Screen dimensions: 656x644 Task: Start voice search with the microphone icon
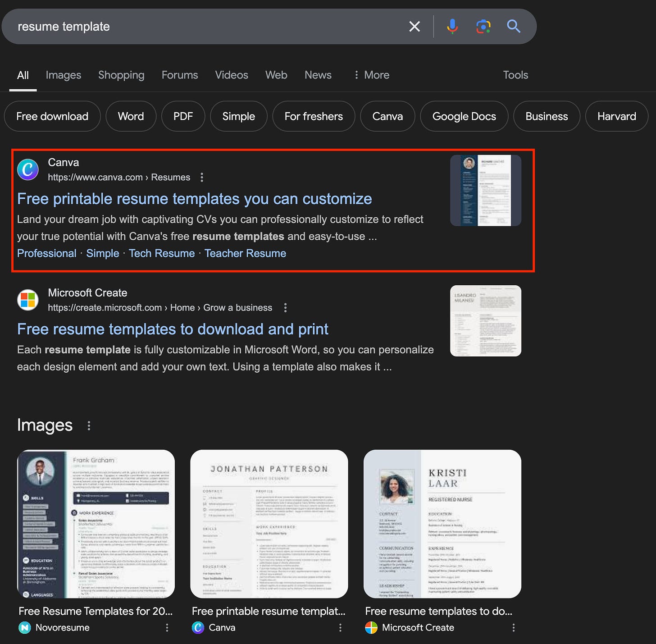point(452,27)
